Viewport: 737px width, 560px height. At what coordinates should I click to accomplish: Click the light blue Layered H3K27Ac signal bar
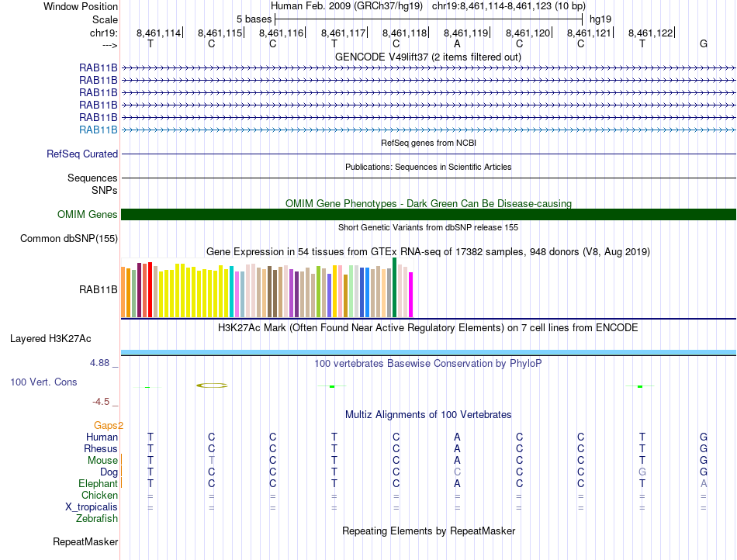pos(428,353)
